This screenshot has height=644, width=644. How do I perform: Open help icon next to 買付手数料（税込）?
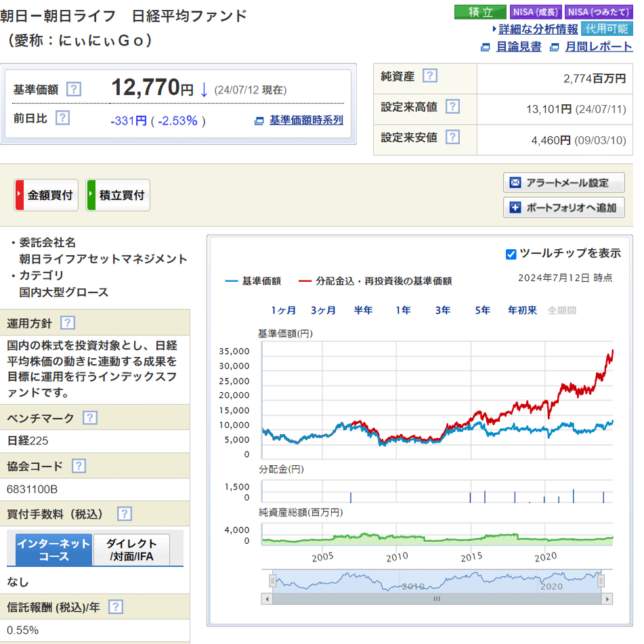point(125,514)
